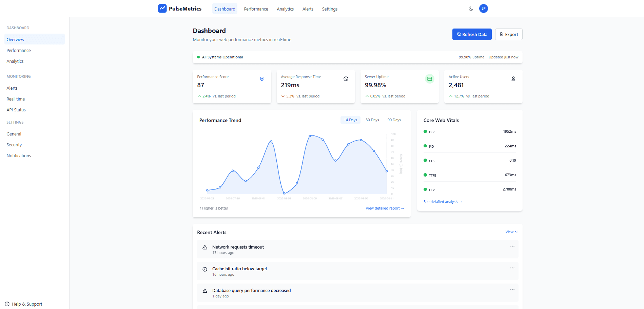644x309 pixels.
Task: Expand more options for Cache hit ratio alert
Action: click(x=512, y=268)
